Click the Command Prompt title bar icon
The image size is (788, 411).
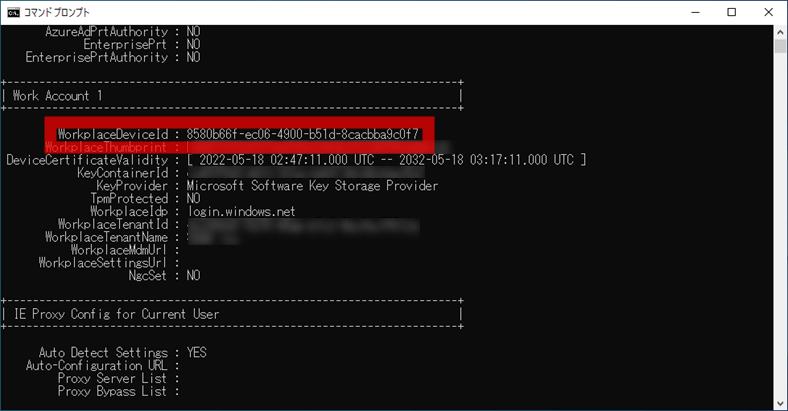[13, 12]
